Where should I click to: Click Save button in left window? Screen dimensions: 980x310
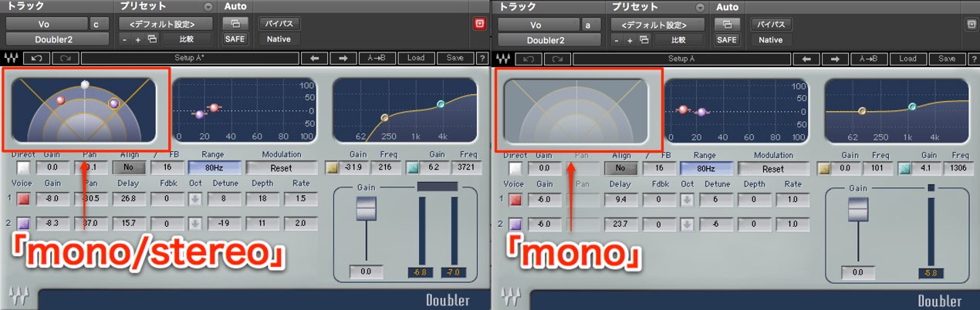coord(455,58)
